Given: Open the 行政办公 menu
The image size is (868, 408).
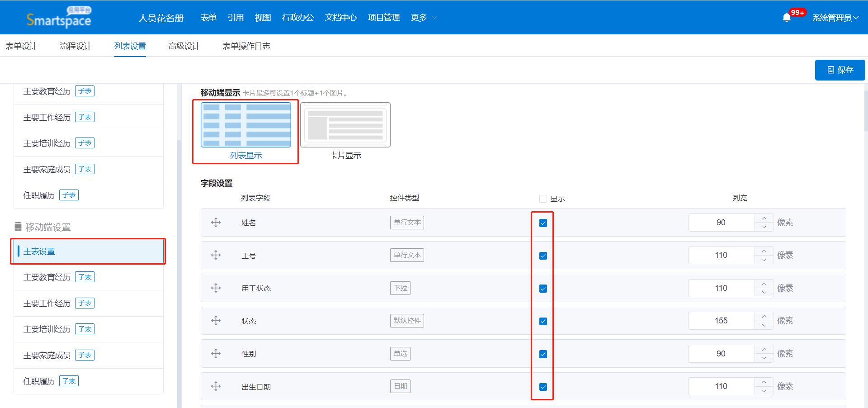Looking at the screenshot, I should (297, 18).
